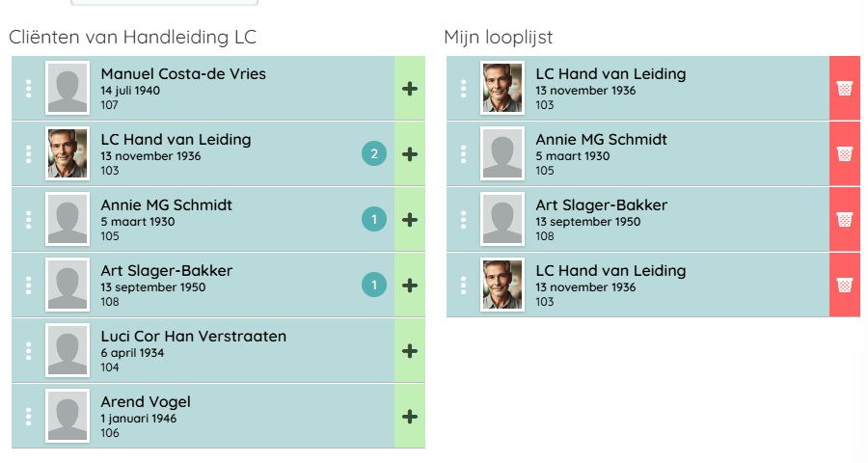The height and width of the screenshot is (463, 868).
Task: Open the three-dot menu for Manuel Costa-de Vries
Action: point(29,89)
